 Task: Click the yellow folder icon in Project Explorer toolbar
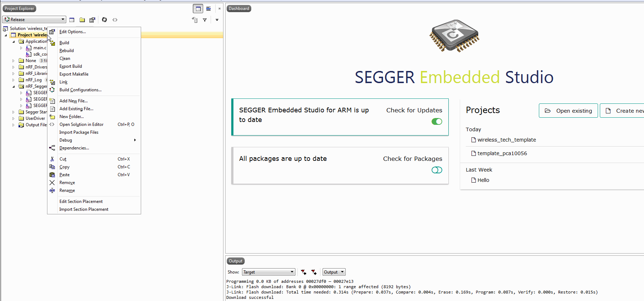[82, 20]
